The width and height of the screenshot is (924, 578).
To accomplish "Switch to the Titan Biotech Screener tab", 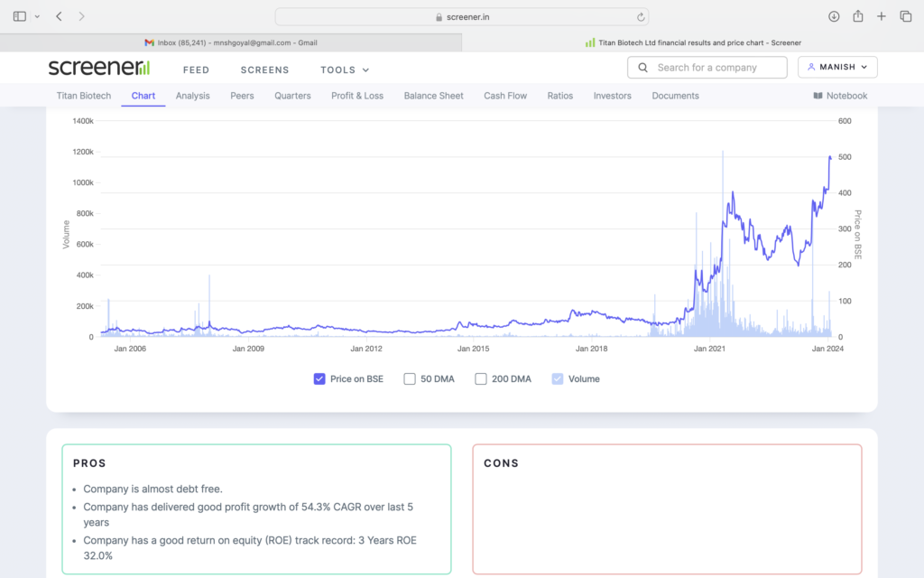I will coord(693,42).
